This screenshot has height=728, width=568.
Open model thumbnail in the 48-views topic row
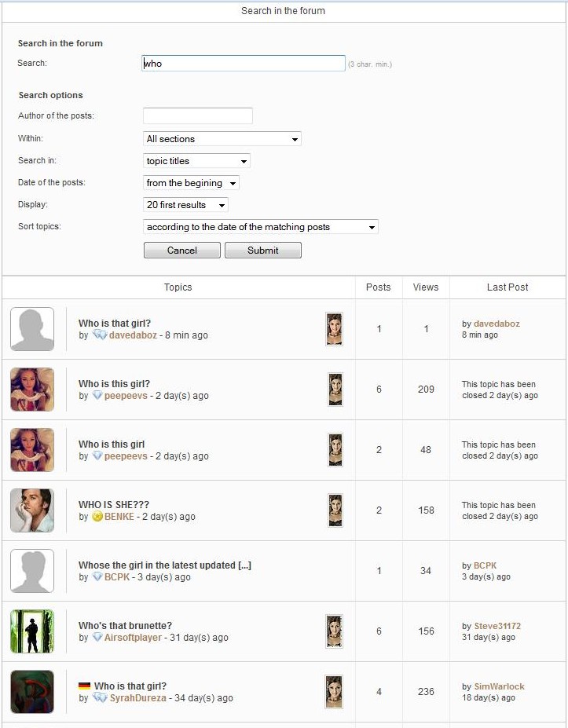pos(335,449)
